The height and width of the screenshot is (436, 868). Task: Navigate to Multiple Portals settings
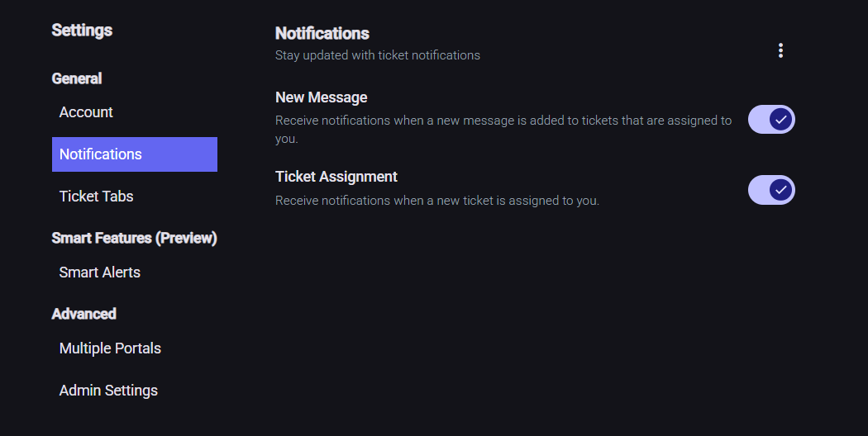point(110,348)
